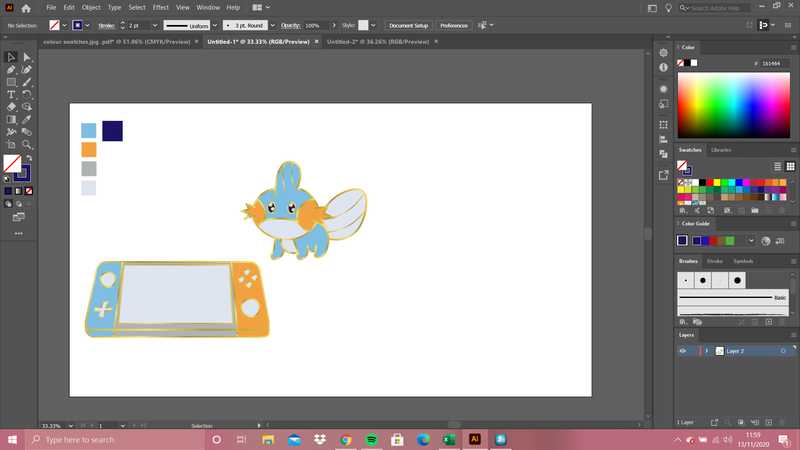Image resolution: width=800 pixels, height=450 pixels.
Task: Select the Eyedropper tool
Action: tap(27, 119)
